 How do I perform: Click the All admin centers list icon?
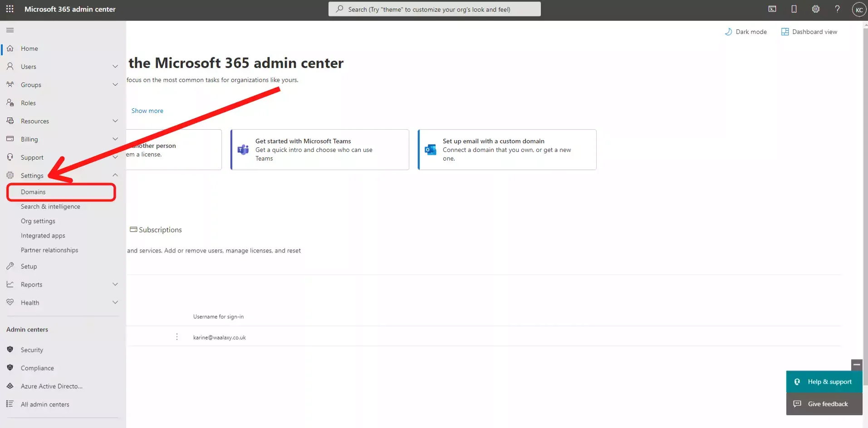click(10, 404)
